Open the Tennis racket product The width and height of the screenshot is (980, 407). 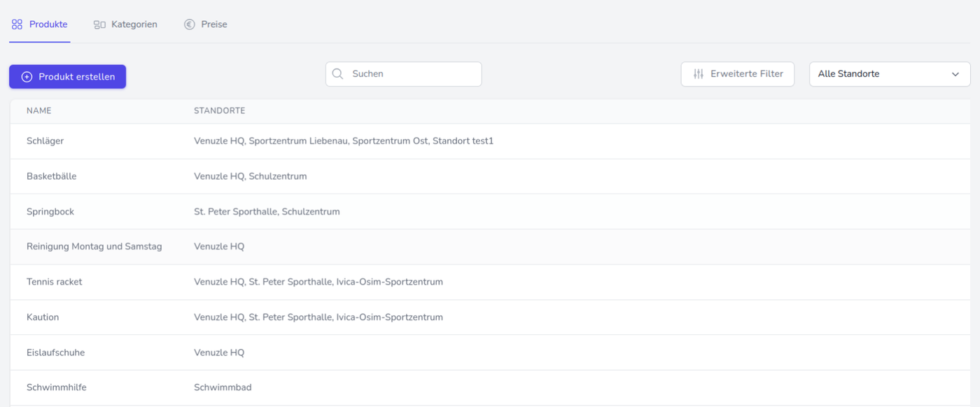[x=55, y=282]
